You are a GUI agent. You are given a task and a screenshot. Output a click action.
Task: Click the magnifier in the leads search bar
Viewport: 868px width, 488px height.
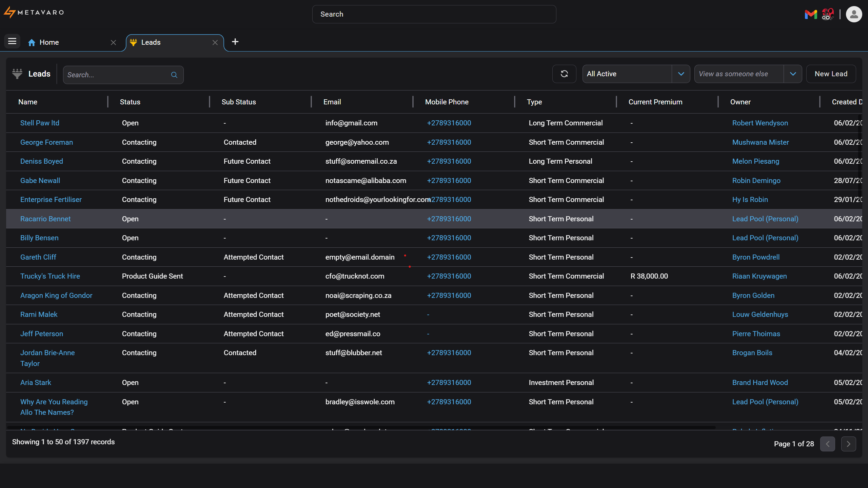tap(174, 75)
